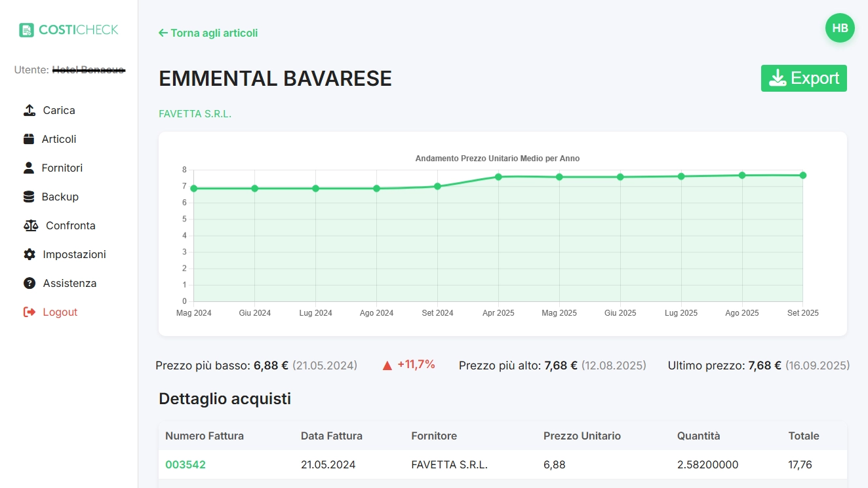Follow the Torna agli articoli link

pyautogui.click(x=208, y=33)
